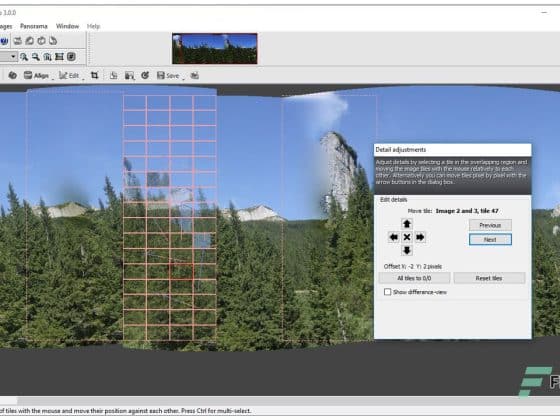Click the All tiles to 0/0 button
Image resolution: width=560 pixels, height=420 pixels.
point(414,278)
